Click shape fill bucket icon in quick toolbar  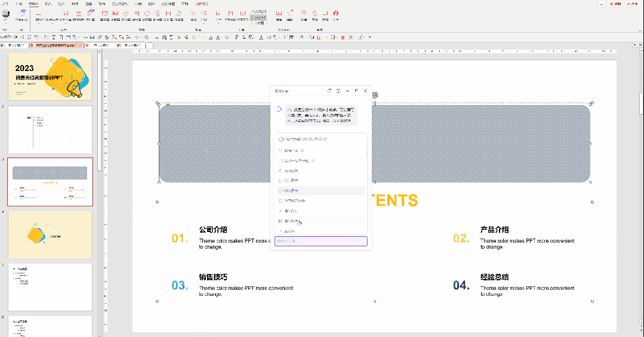click(x=351, y=38)
